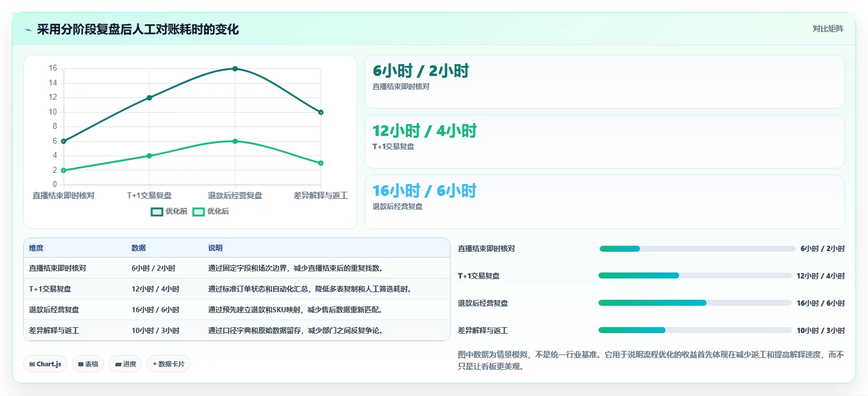The height and width of the screenshot is (396, 868).
Task: Click progress row label T+1交易复盘
Action: [479, 276]
